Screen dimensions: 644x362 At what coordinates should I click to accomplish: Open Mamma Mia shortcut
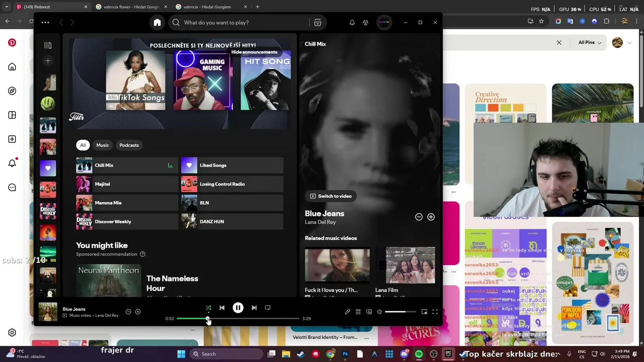pos(127,203)
